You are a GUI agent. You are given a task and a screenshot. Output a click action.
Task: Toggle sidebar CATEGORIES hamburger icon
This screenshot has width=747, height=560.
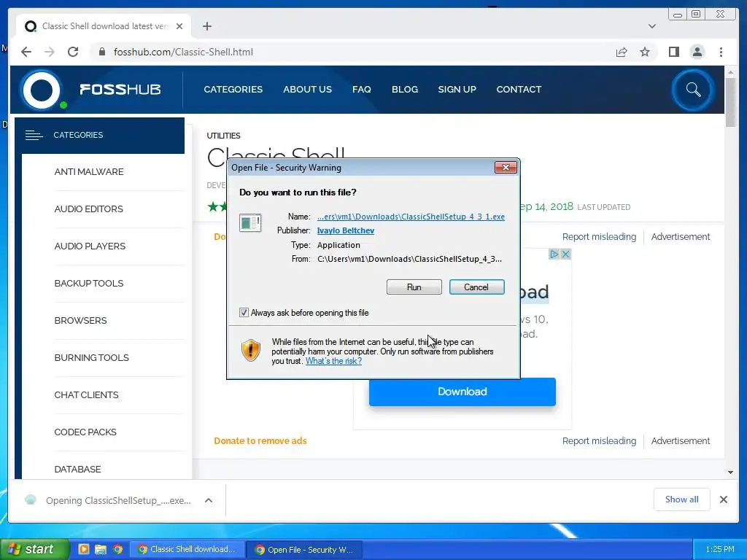coord(34,135)
